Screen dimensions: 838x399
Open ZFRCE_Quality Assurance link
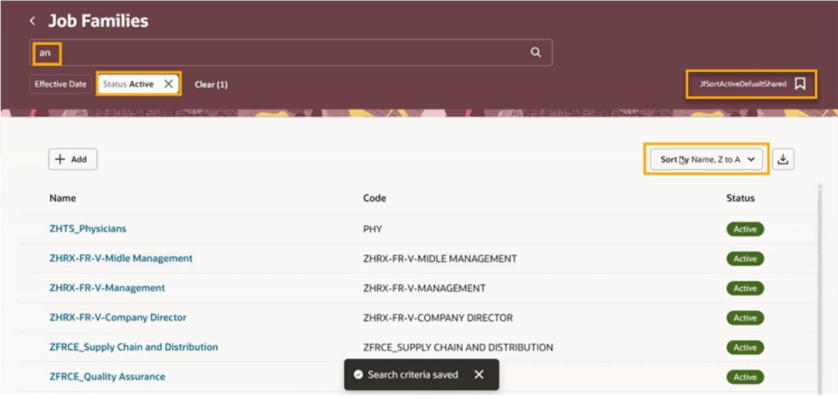tap(107, 377)
